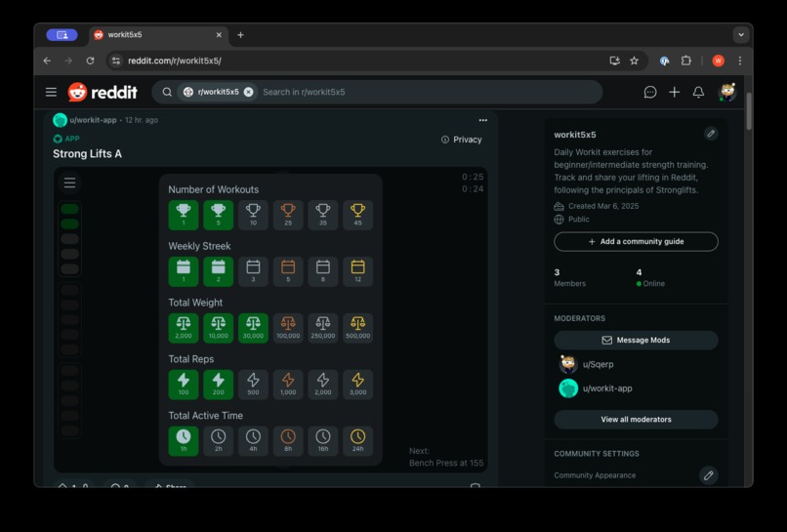Edit workit5x5 community description pencil
Viewport: 787px width, 532px height.
pos(711,134)
